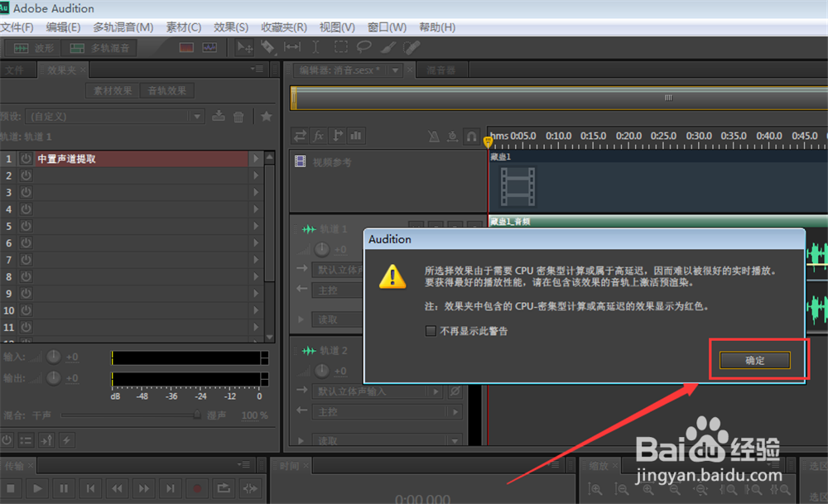Show the spectral pitch display icon

(x=209, y=47)
